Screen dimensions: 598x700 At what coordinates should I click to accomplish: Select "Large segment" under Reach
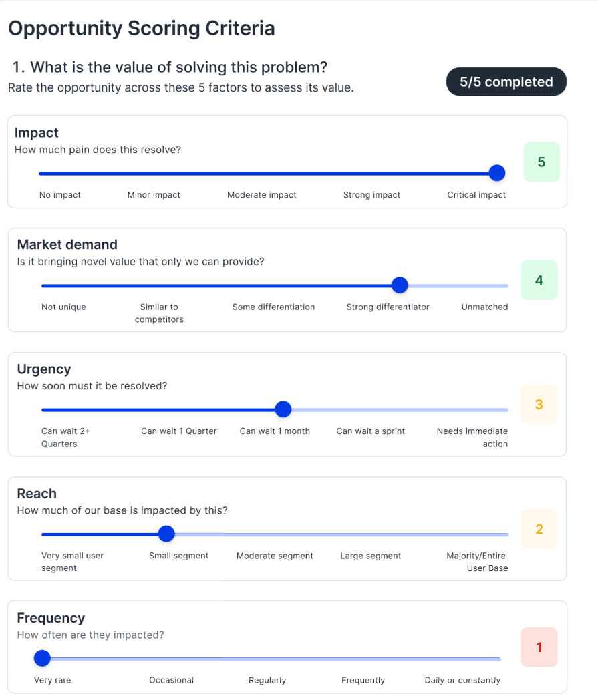click(x=370, y=556)
